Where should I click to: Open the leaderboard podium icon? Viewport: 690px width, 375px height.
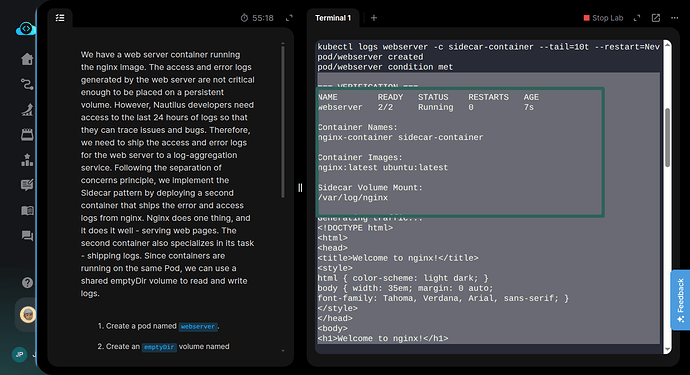tap(27, 160)
